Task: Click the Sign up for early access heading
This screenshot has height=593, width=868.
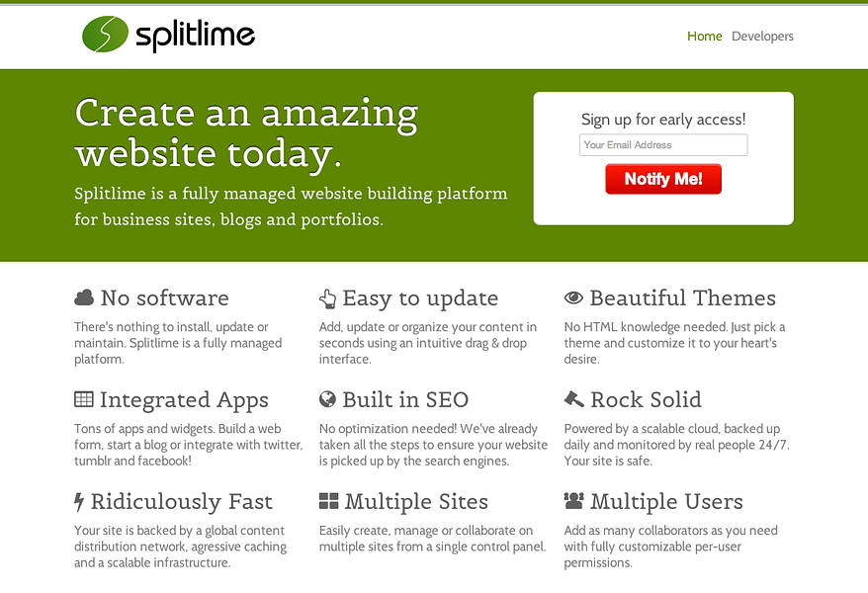Action: click(662, 119)
